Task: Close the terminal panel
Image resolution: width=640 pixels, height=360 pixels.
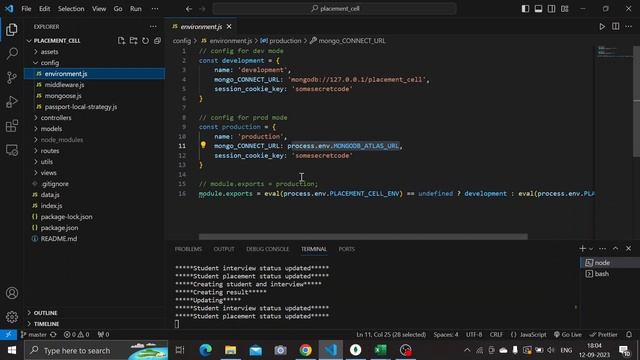Action: tap(629, 249)
